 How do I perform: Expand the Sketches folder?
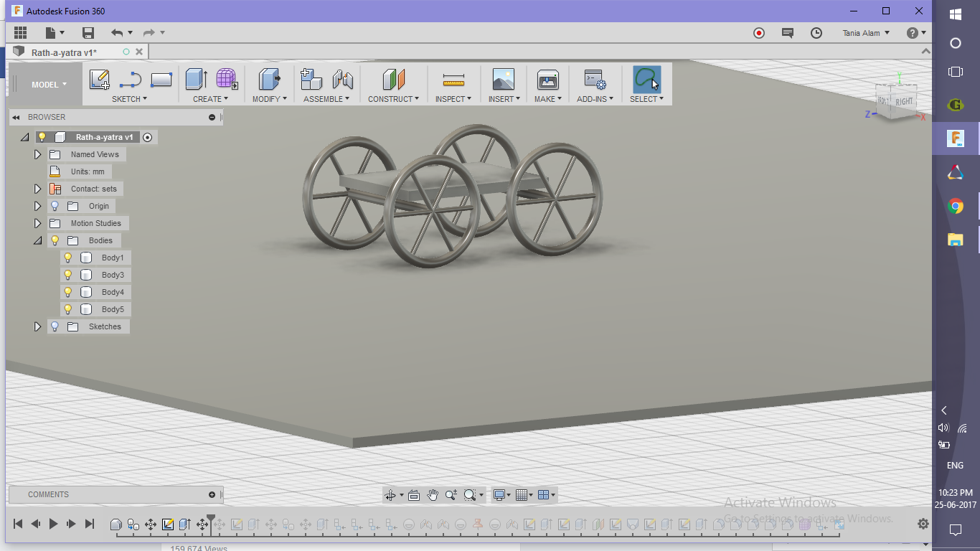pyautogui.click(x=38, y=326)
